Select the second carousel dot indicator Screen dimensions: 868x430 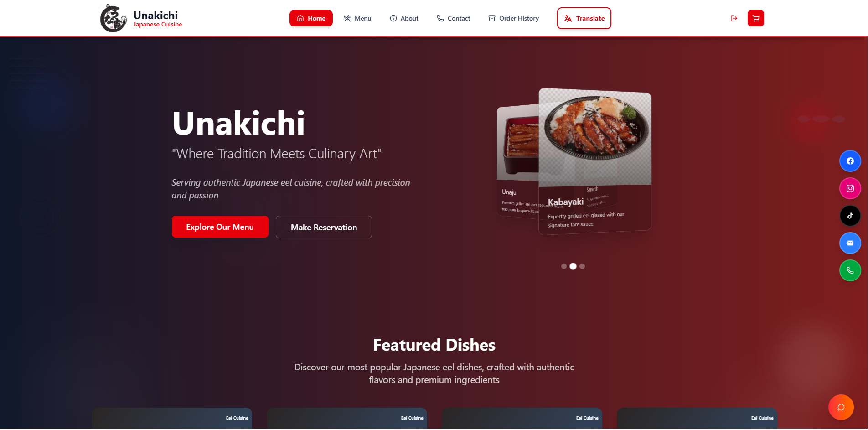coord(573,266)
